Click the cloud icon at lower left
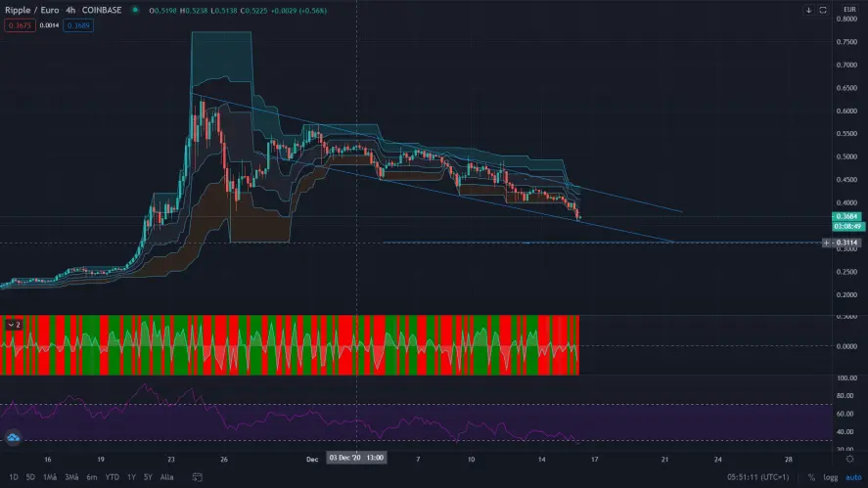Screen dimensions: 868x488 (x=13, y=438)
